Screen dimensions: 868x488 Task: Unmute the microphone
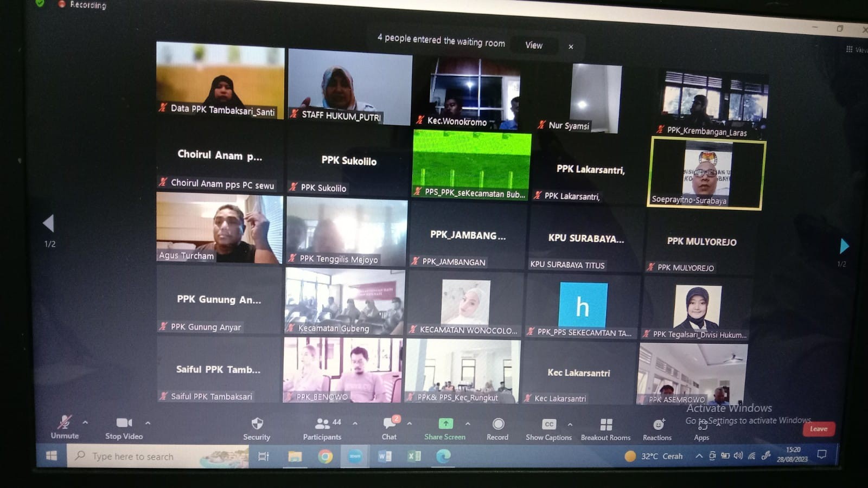(x=65, y=422)
